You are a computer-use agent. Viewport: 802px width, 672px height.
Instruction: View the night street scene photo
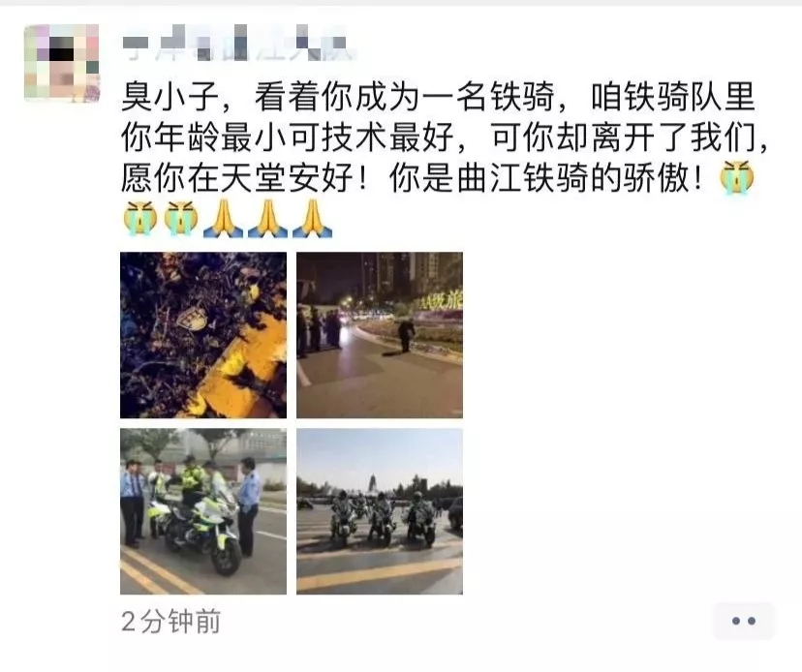tap(380, 335)
